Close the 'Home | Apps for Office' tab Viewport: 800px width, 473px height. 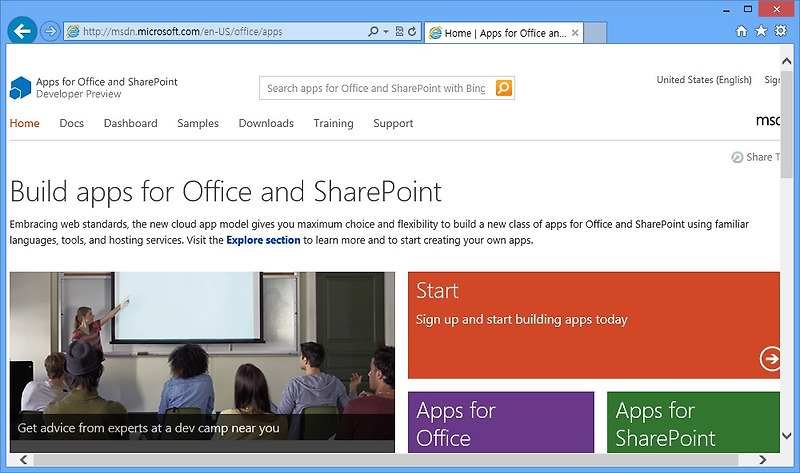point(575,33)
